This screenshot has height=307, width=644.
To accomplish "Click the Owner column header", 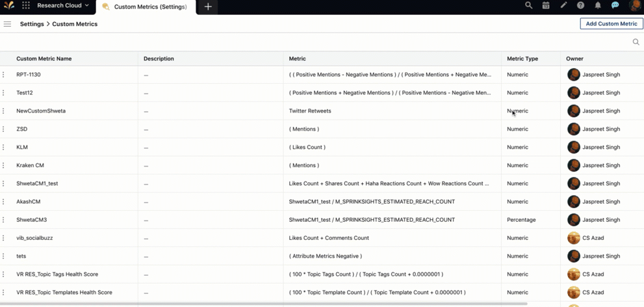I will coord(574,59).
